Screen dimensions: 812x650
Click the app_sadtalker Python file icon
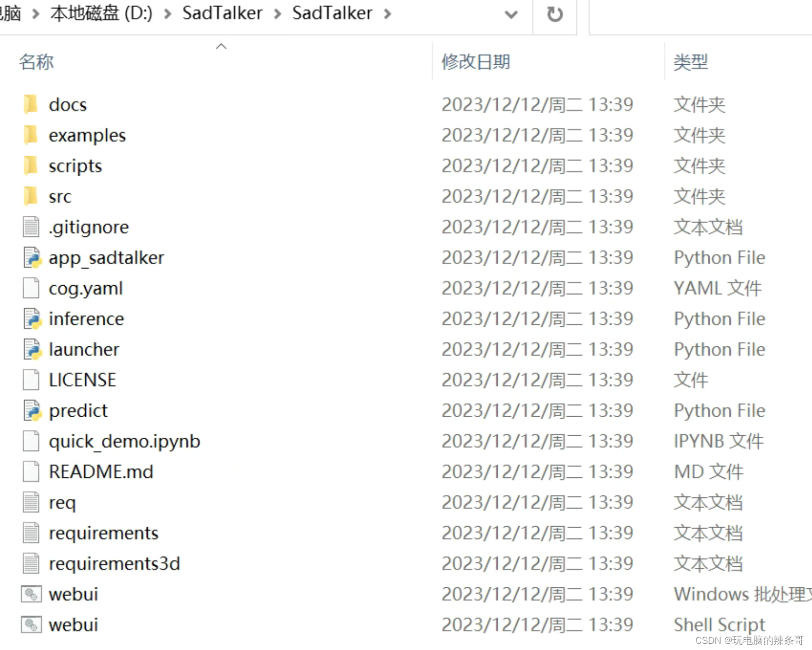pos(32,257)
